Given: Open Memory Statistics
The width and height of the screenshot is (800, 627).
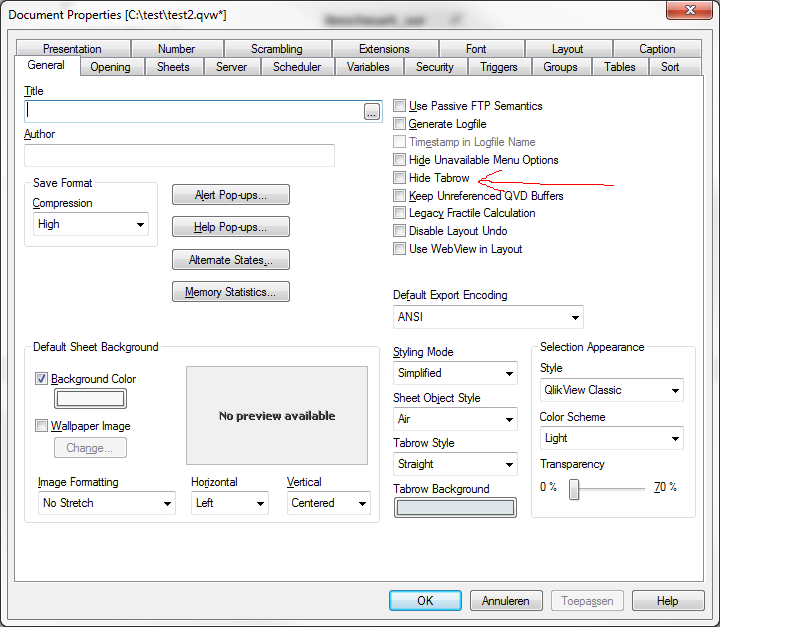Looking at the screenshot, I should pos(230,292).
